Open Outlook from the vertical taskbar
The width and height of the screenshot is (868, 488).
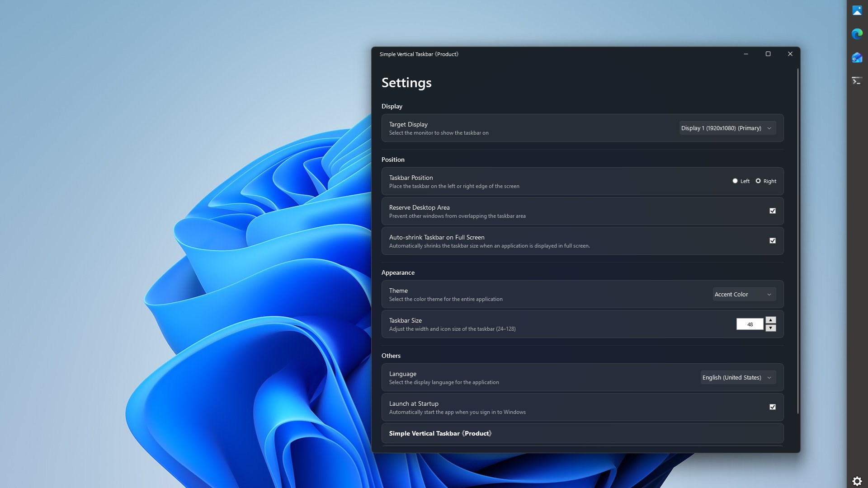[857, 57]
